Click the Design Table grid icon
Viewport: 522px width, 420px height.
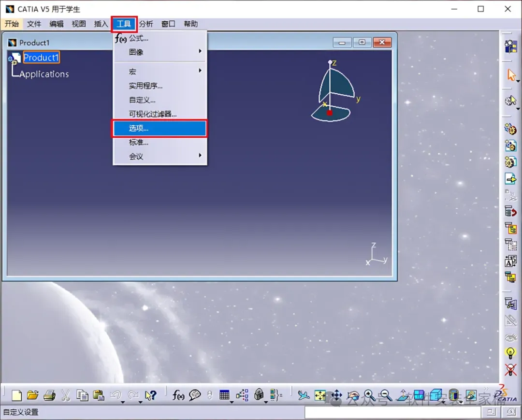(224, 395)
